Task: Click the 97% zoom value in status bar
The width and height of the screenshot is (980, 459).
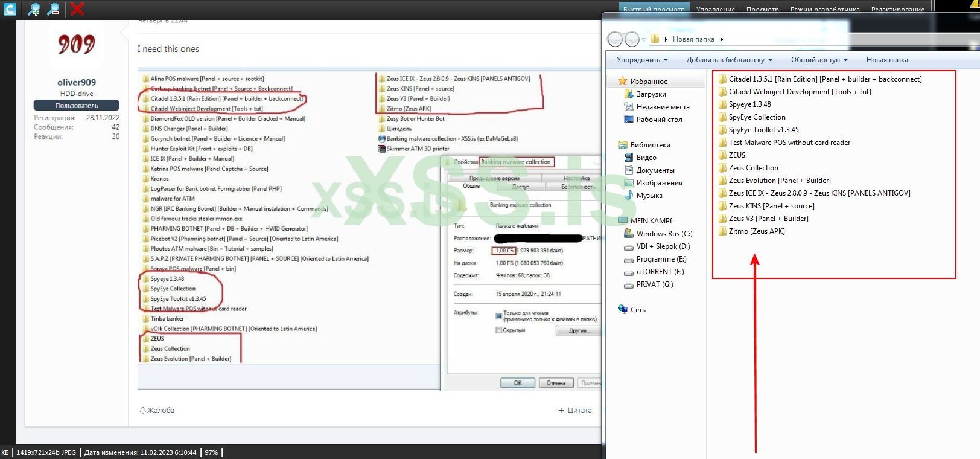Action: pyautogui.click(x=211, y=452)
